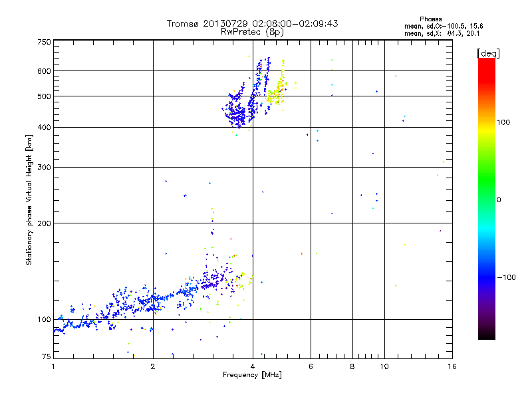Click the plot title with Tromsø date and time
532x399 pixels.
[x=252, y=23]
